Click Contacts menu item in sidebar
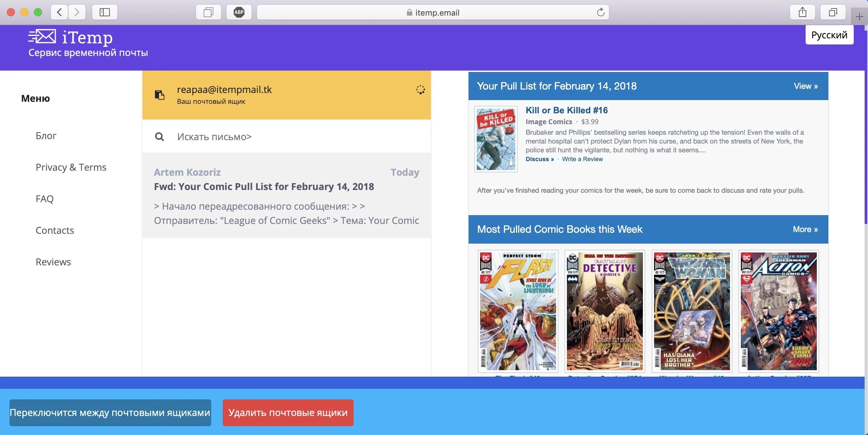This screenshot has width=868, height=435. pos(55,230)
